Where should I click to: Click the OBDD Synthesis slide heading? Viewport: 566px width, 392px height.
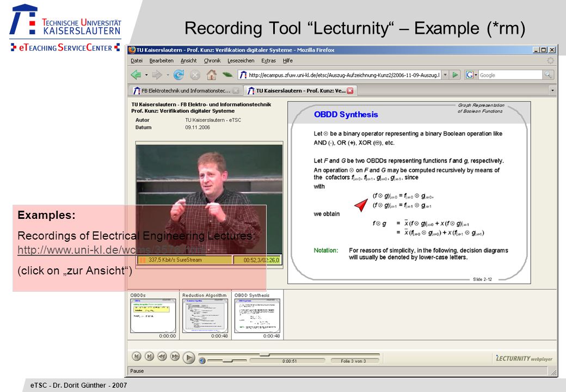pos(346,114)
